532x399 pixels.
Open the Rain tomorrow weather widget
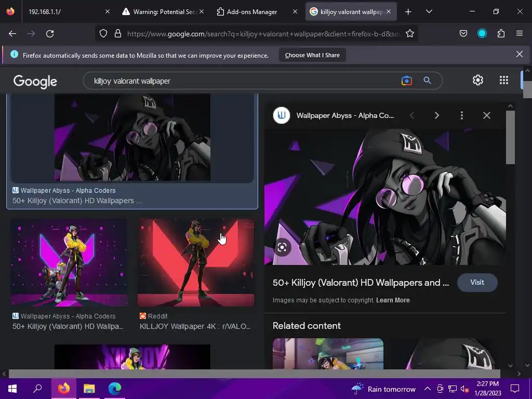point(383,389)
